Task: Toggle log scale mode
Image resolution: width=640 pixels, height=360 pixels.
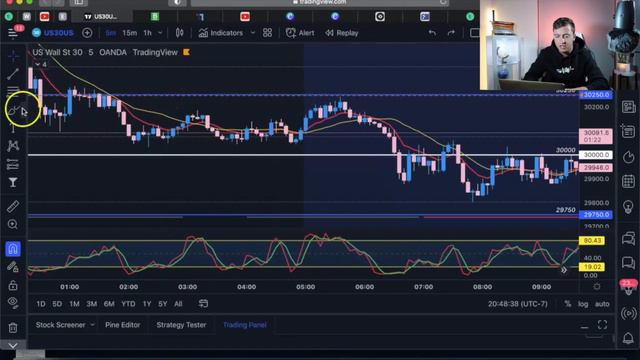Action: coord(583,304)
